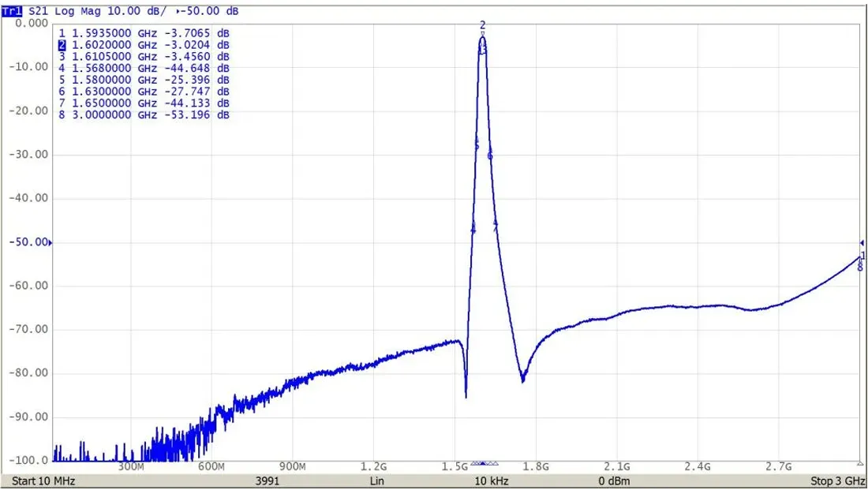Click the Log Mag format label
Screen dimensions: 868x490
coord(77,11)
